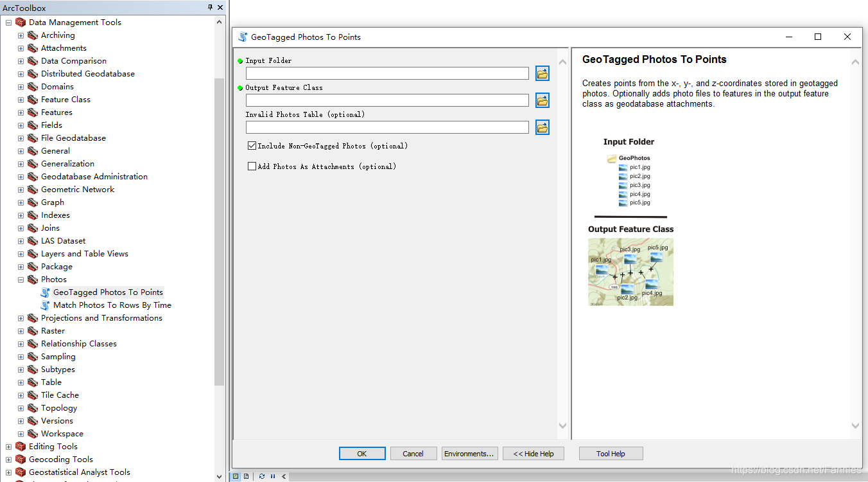Expand the Versions toolset
Image resolution: width=868 pixels, height=482 pixels.
[x=21, y=421]
